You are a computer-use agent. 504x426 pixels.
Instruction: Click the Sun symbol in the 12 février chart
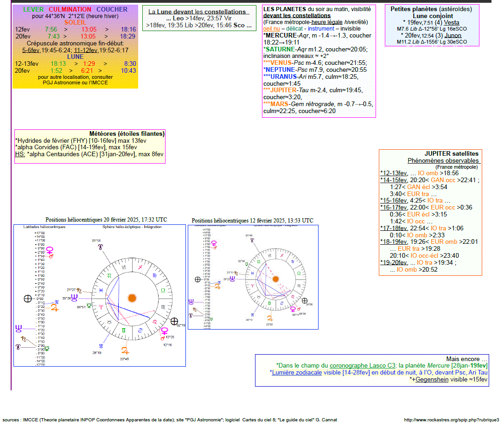coord(275,279)
